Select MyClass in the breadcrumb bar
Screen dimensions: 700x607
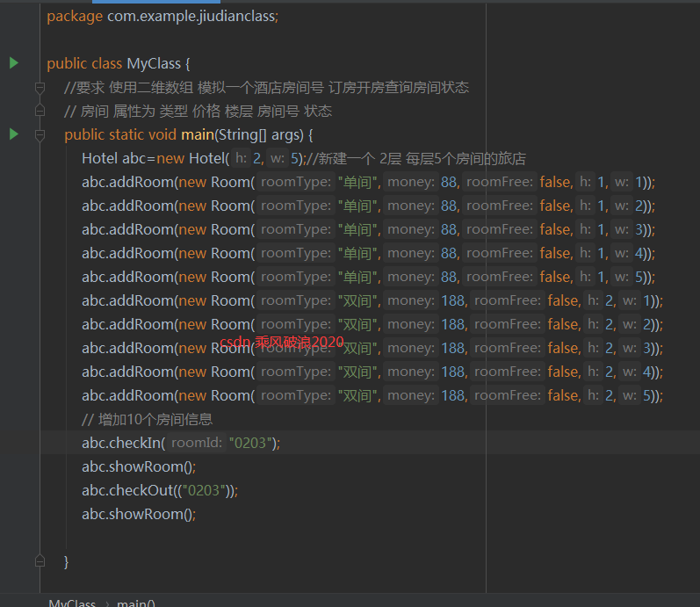point(72,603)
